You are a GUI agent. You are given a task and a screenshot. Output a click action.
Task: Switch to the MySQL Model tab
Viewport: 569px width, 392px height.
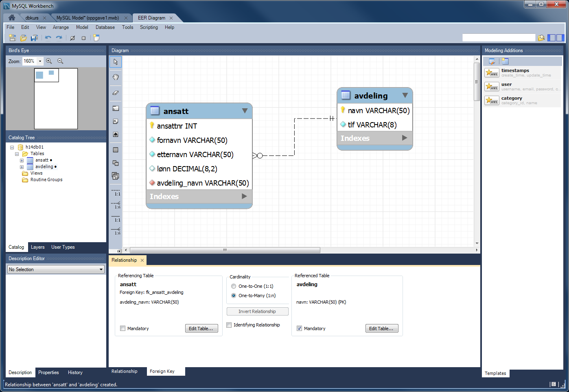88,18
